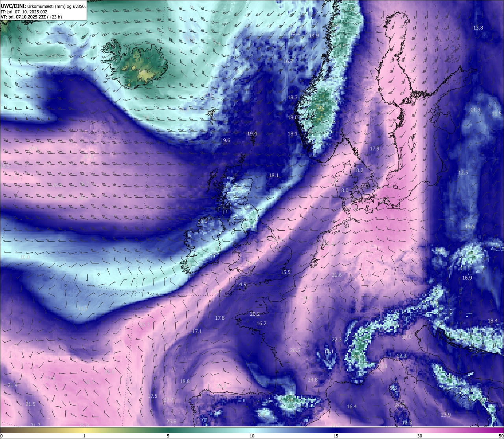The height and width of the screenshot is (439, 504).
Task: Select the 22.3 value label
Action: 337,339
